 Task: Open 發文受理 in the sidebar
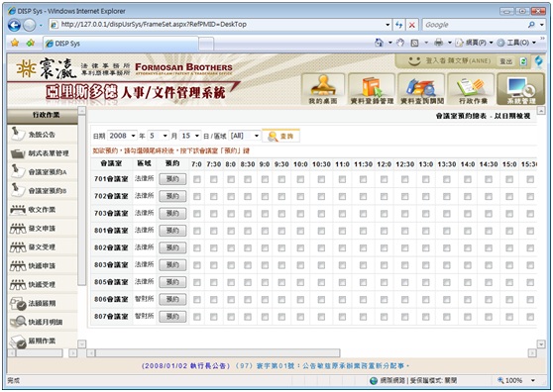(x=42, y=247)
